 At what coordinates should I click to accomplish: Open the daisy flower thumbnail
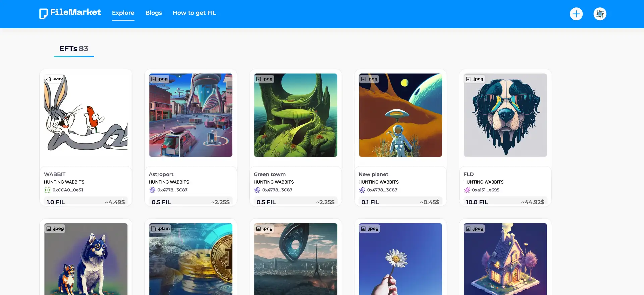pyautogui.click(x=400, y=259)
